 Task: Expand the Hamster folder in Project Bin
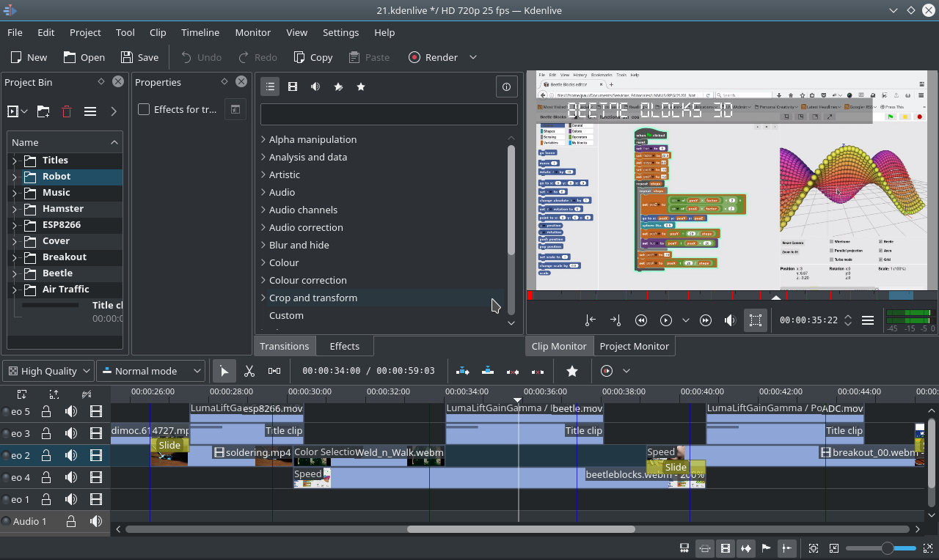tap(14, 209)
